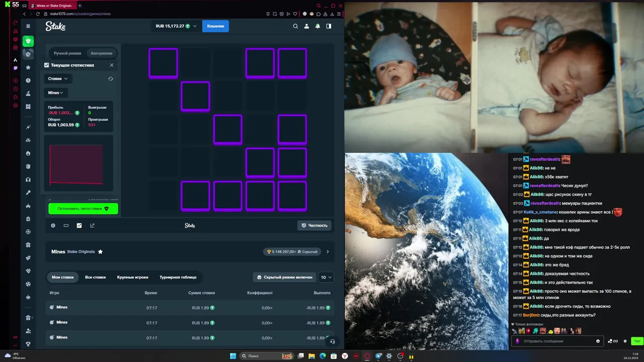Expand RUB balance currency dropdown
The height and width of the screenshot is (362, 644).
click(x=176, y=26)
